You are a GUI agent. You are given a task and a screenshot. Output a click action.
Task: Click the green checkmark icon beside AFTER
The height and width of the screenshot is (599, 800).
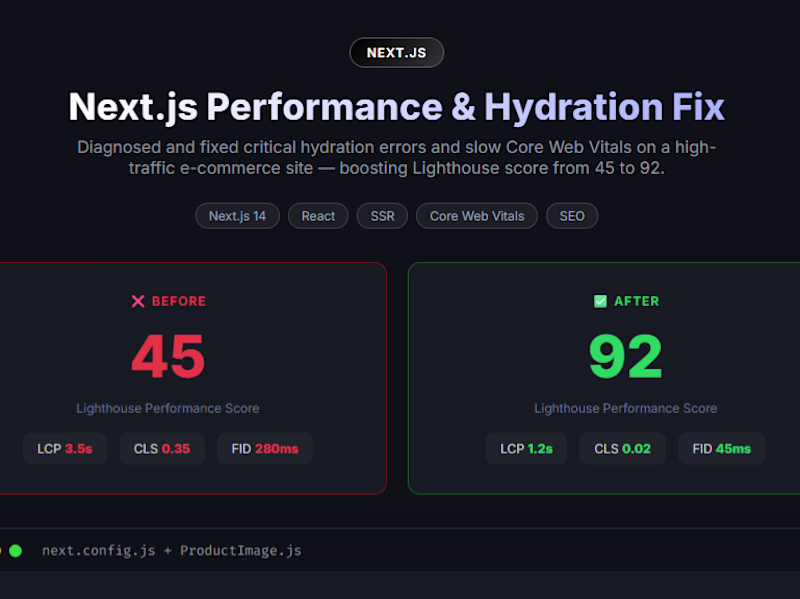tap(601, 301)
